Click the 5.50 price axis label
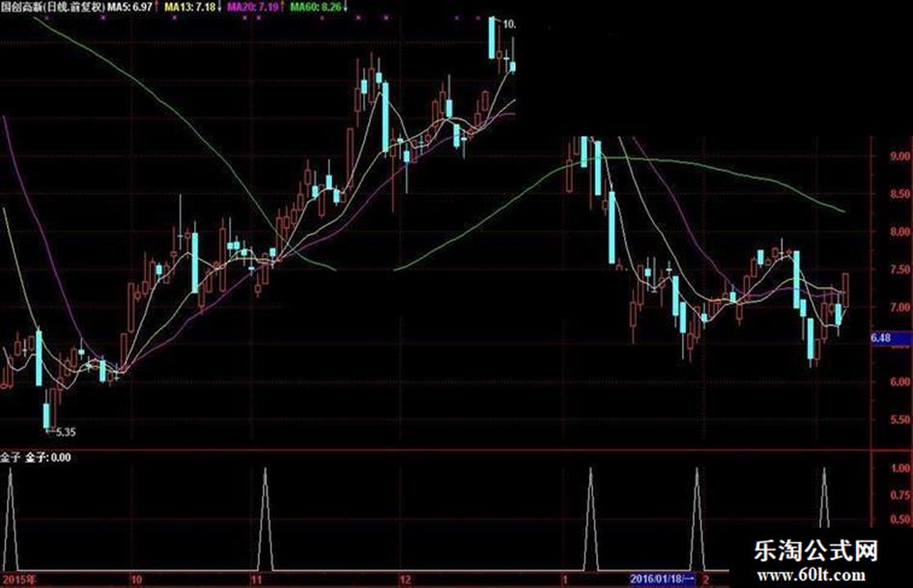The width and height of the screenshot is (913, 588). 899,420
